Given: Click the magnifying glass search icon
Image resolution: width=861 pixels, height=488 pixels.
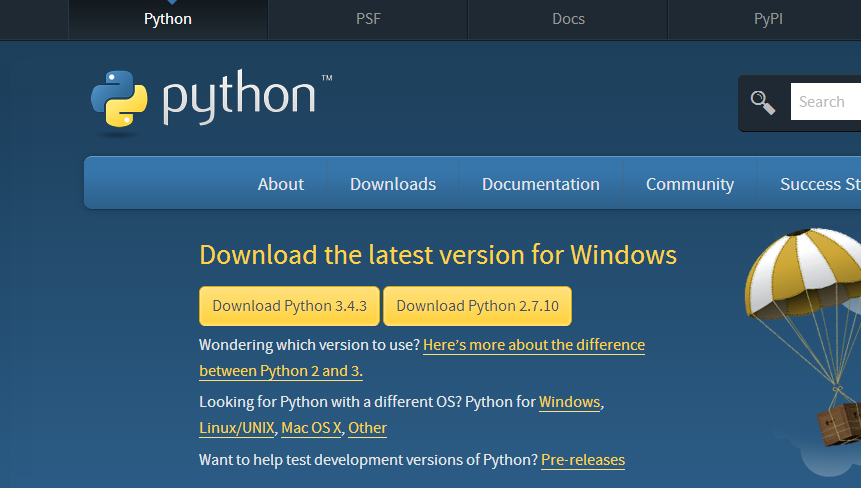Looking at the screenshot, I should coord(763,102).
